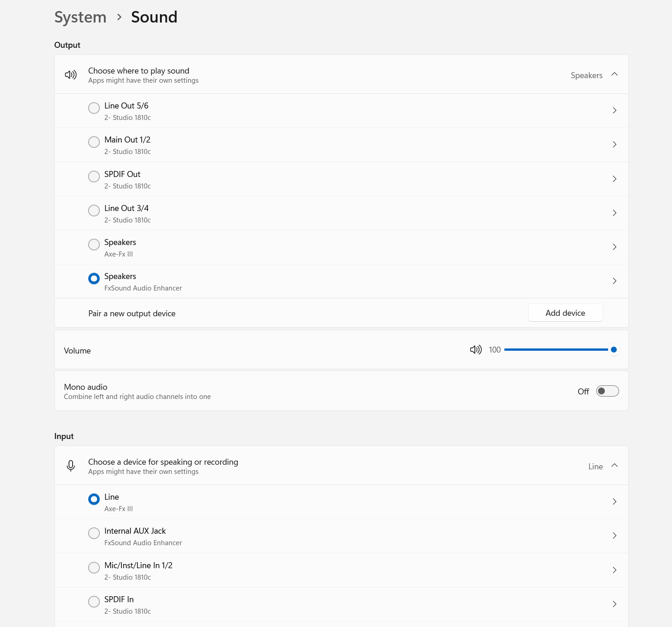
Task: Click the volume value 100
Action: click(495, 350)
